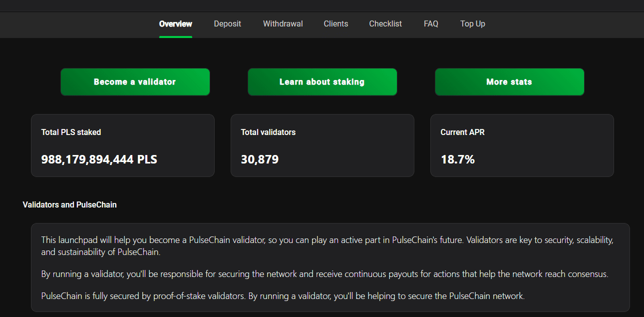Viewport: 644px width, 317px height.
Task: Click the Total PLS staked label
Action: point(71,132)
